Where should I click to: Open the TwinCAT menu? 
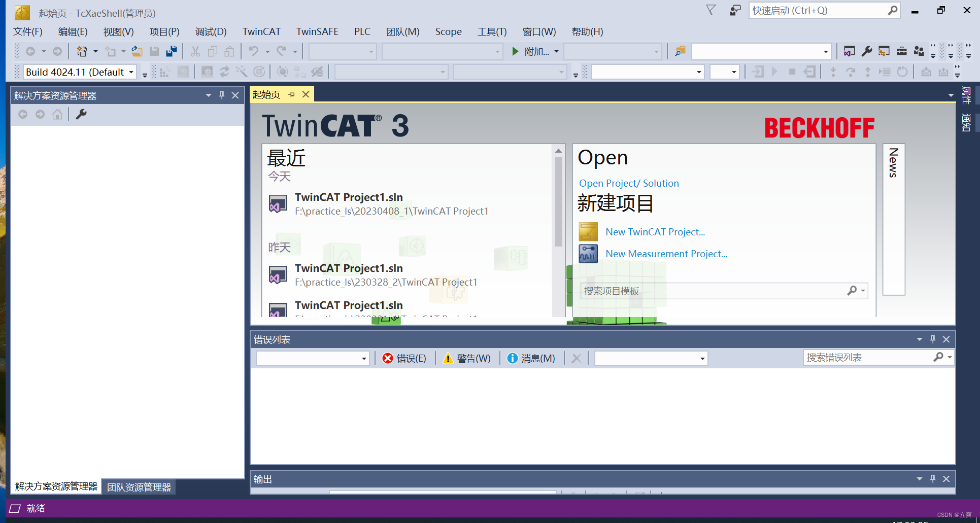[x=261, y=31]
